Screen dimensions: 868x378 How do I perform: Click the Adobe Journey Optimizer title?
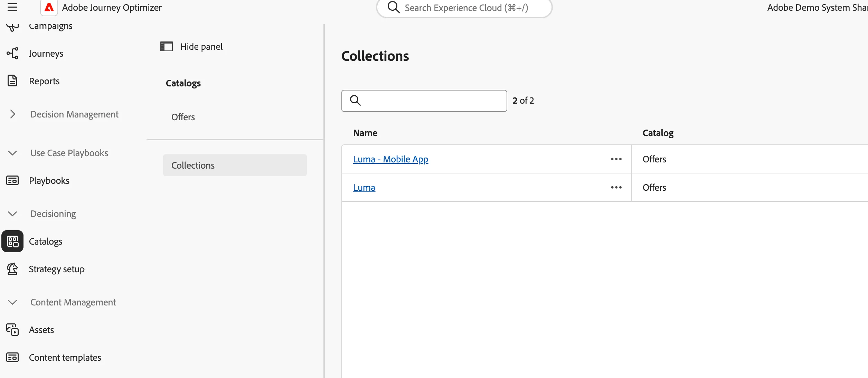[112, 8]
